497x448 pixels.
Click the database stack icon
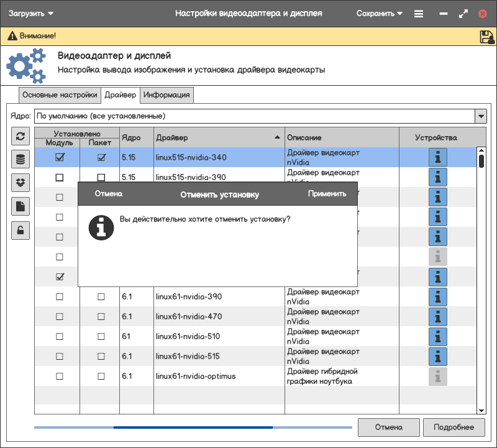pyautogui.click(x=21, y=160)
